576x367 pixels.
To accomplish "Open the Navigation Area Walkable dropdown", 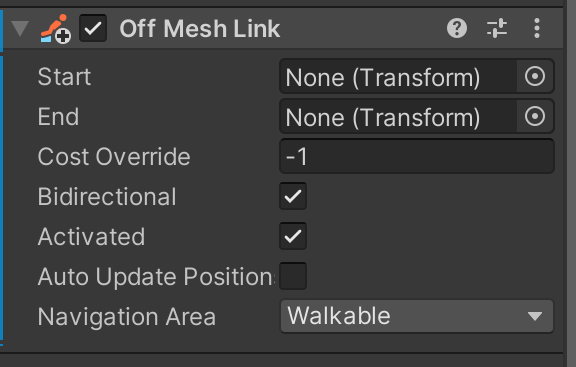I will [x=417, y=316].
